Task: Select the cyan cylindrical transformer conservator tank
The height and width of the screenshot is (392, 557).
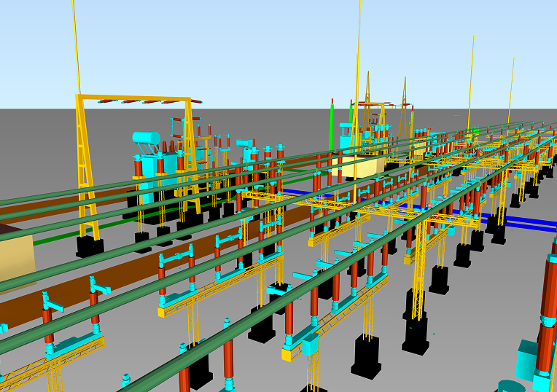Action: [147, 138]
